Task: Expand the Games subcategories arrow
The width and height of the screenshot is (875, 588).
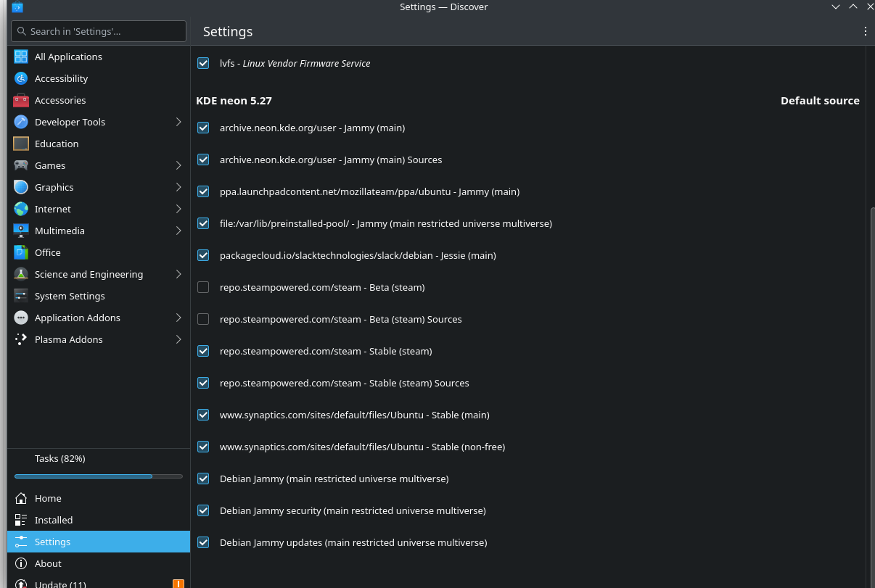Action: [178, 165]
